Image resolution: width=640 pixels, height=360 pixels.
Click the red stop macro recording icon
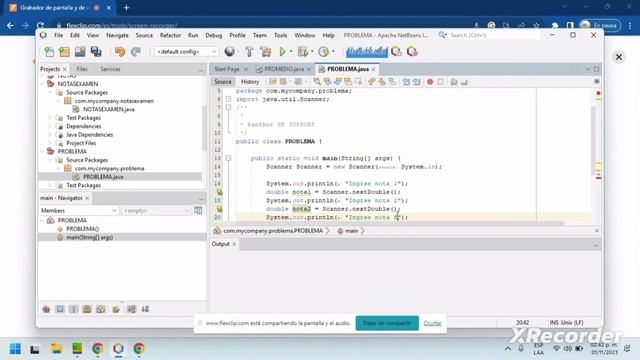(430, 82)
